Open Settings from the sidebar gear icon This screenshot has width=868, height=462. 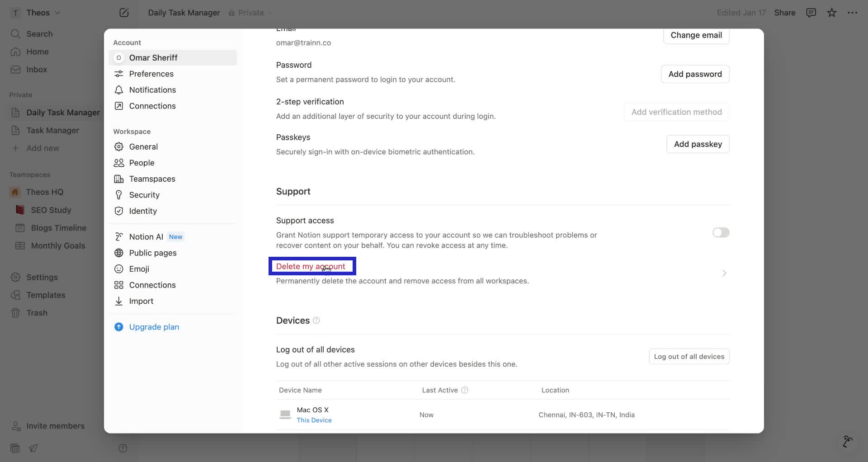point(42,277)
